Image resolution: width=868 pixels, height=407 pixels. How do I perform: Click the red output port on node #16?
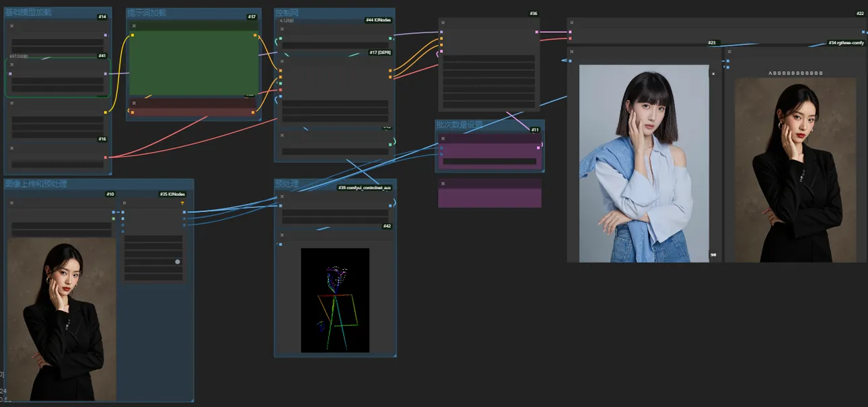(x=106, y=157)
